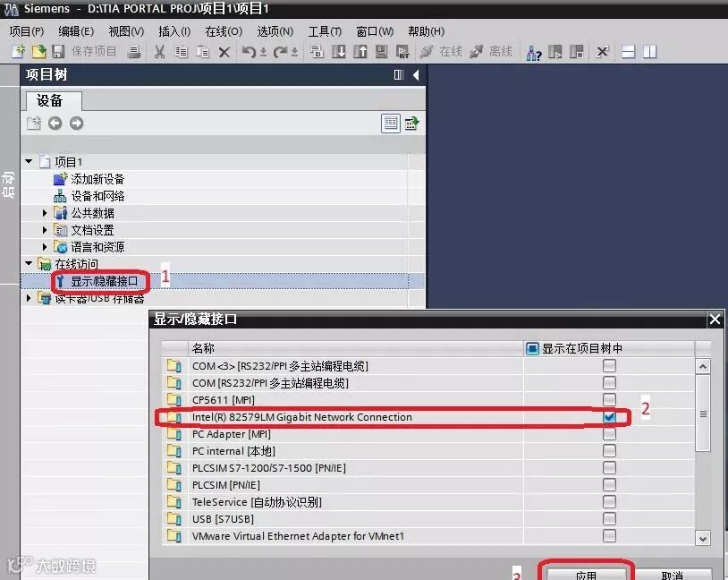Collapse the project tree panel arrow
This screenshot has height=580, width=728.
[416, 74]
